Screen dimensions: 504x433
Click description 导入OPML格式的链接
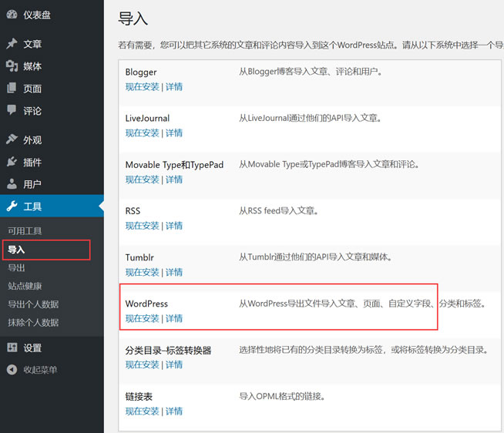[282, 396]
